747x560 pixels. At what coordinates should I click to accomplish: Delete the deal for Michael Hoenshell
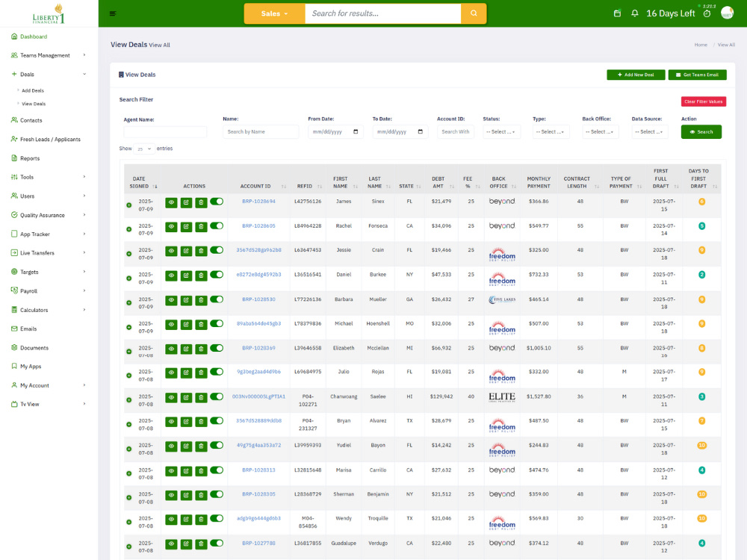[201, 324]
